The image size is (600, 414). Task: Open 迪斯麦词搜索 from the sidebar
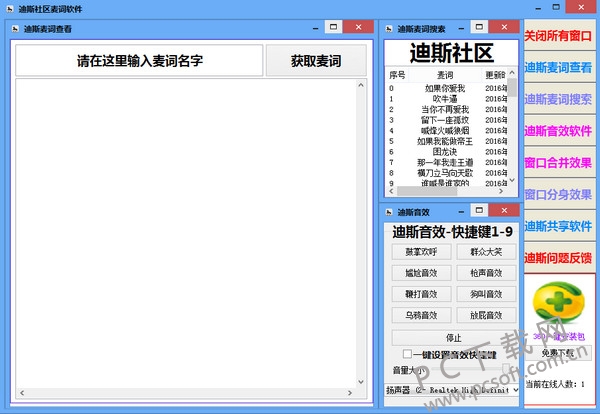click(x=558, y=99)
